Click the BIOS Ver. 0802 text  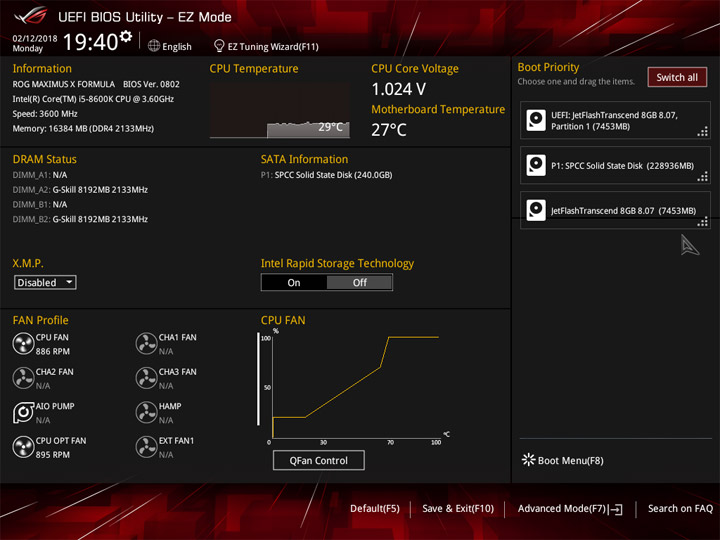(151, 84)
